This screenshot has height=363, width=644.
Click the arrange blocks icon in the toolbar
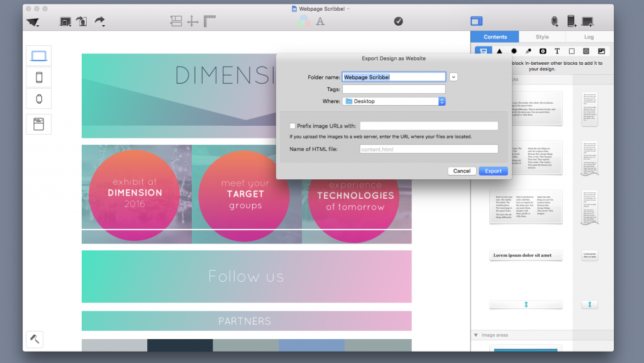click(x=176, y=21)
